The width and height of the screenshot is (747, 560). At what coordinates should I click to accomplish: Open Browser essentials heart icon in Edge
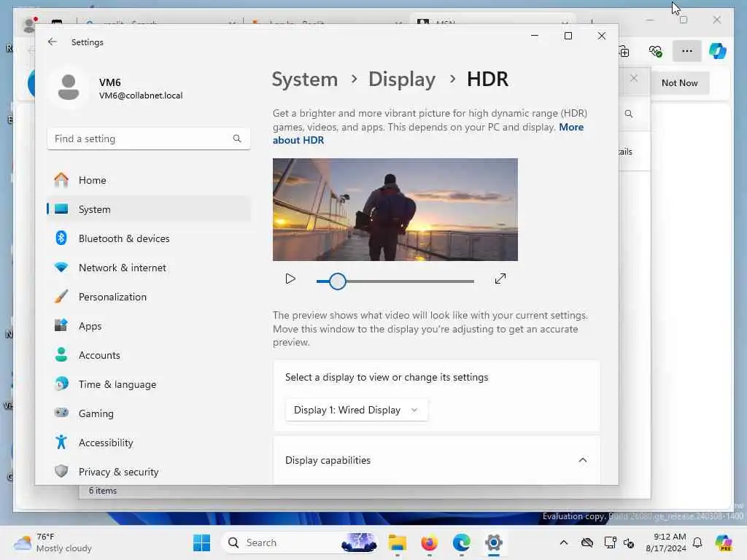[x=656, y=51]
